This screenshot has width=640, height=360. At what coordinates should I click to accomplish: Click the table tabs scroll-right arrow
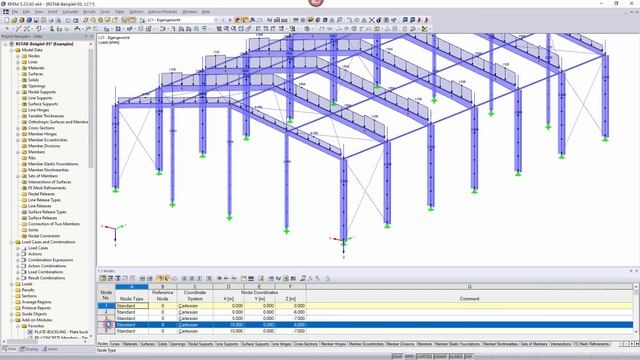(631, 344)
